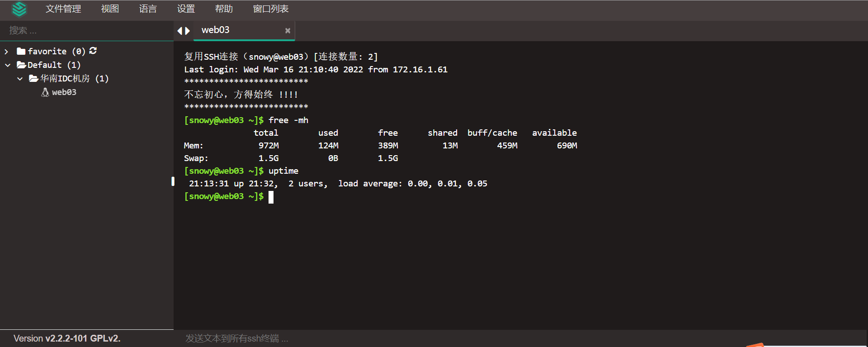Click the Mem used value 124M

[328, 146]
